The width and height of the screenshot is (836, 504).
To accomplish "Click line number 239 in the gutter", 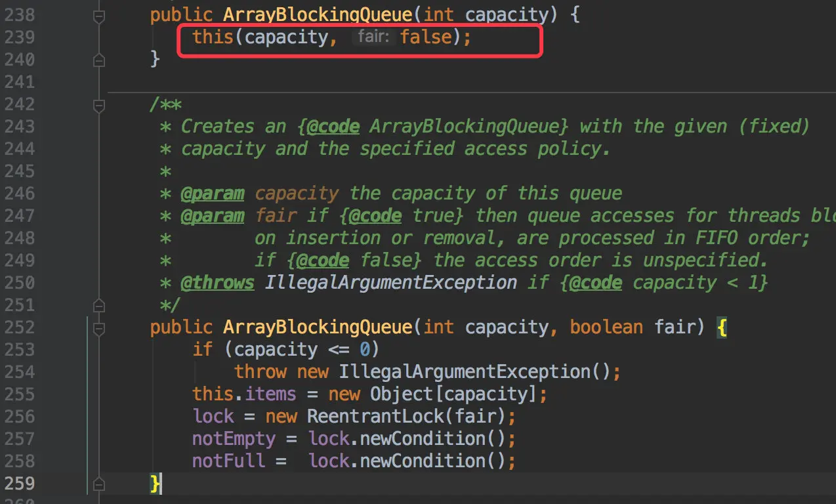I will tap(20, 37).
